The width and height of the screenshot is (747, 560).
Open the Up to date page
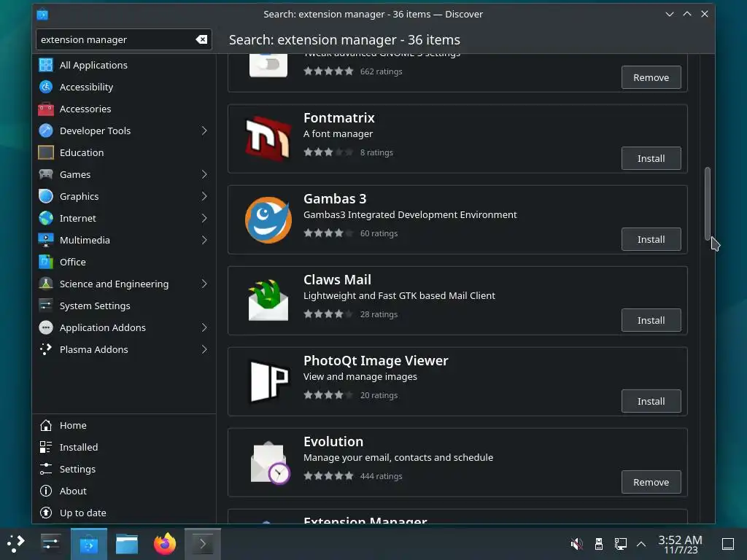pos(124,513)
